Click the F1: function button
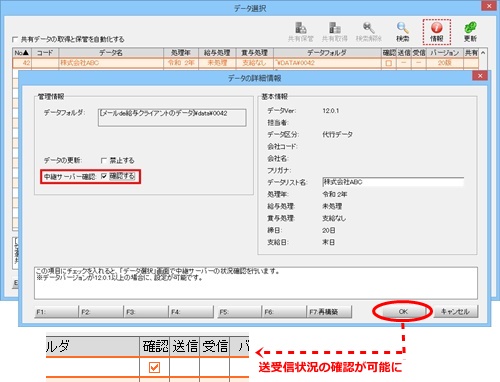Viewport: 500px width, 382px height. (x=56, y=312)
